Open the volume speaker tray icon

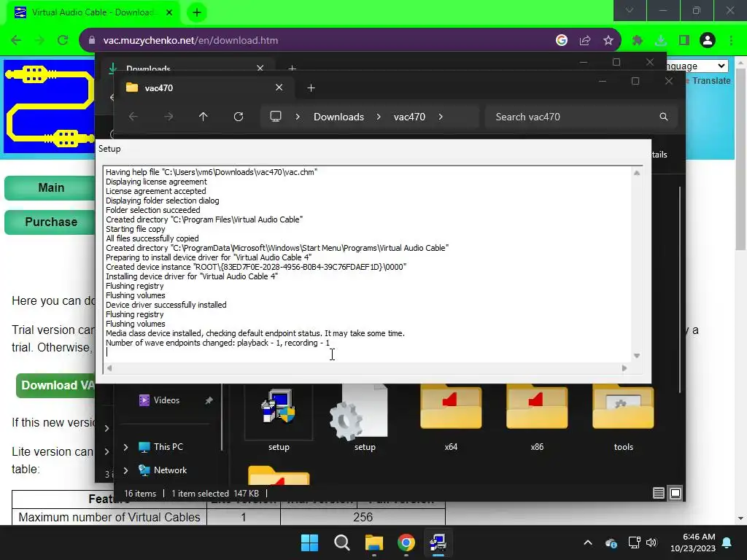click(651, 542)
